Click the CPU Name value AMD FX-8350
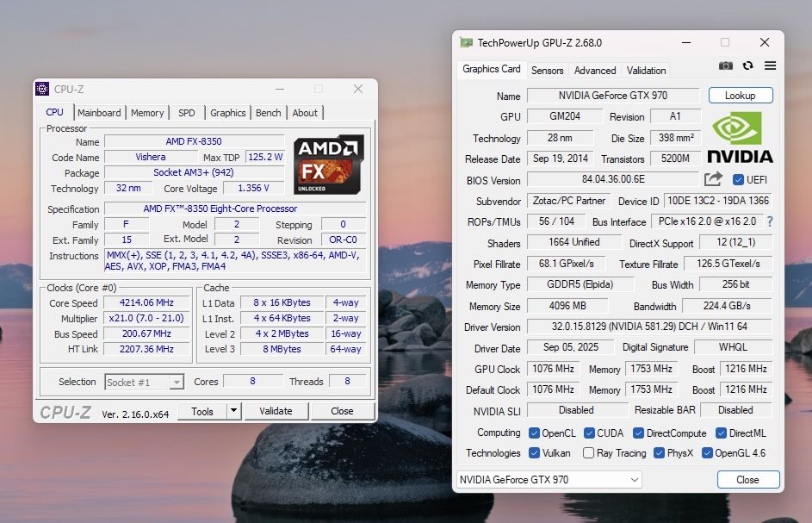The height and width of the screenshot is (523, 812). coord(194,141)
